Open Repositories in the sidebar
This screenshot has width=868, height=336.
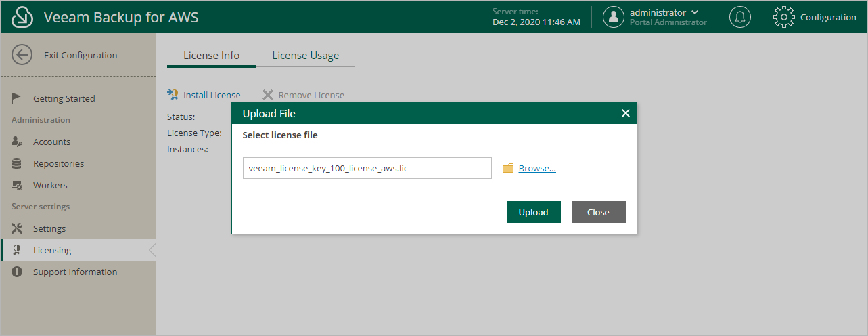point(58,163)
